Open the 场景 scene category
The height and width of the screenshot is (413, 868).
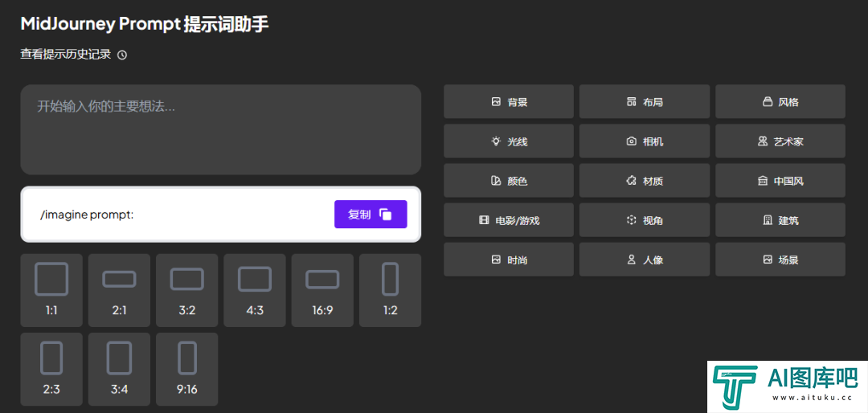(780, 260)
